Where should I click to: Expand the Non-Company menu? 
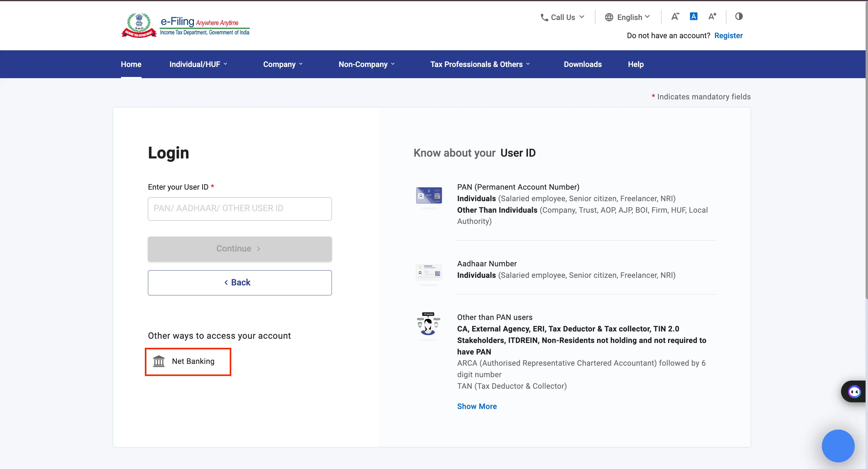click(x=366, y=64)
